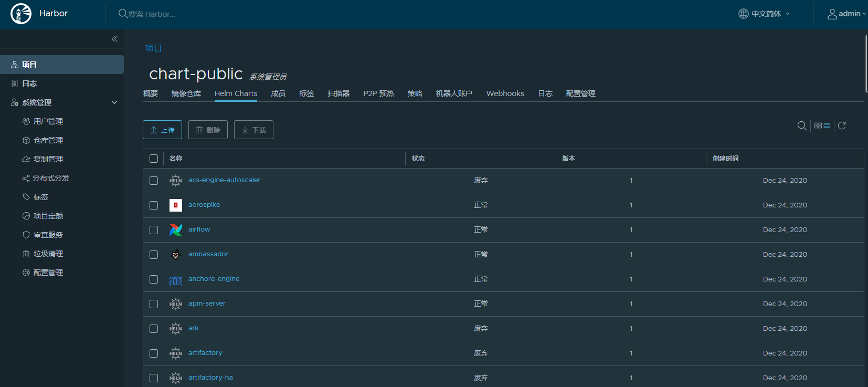Click the artifactory-ha Helm icon
The image size is (868, 387).
point(176,378)
